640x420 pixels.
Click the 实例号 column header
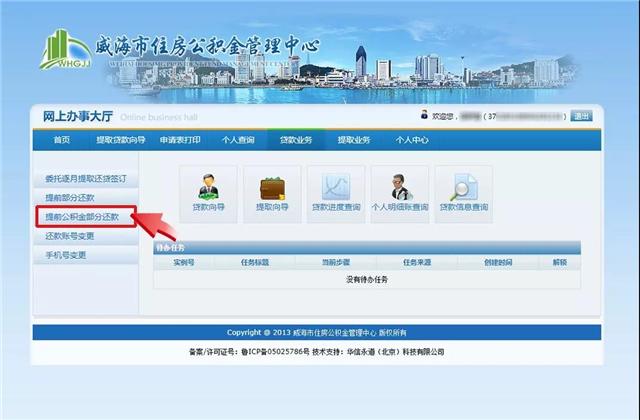(x=184, y=262)
